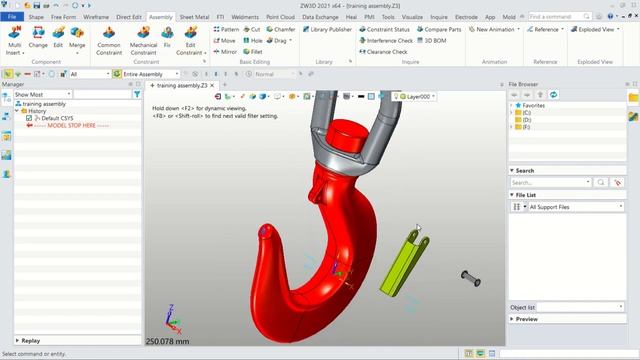
Task: Open the All filter dropdown
Action: (x=90, y=74)
